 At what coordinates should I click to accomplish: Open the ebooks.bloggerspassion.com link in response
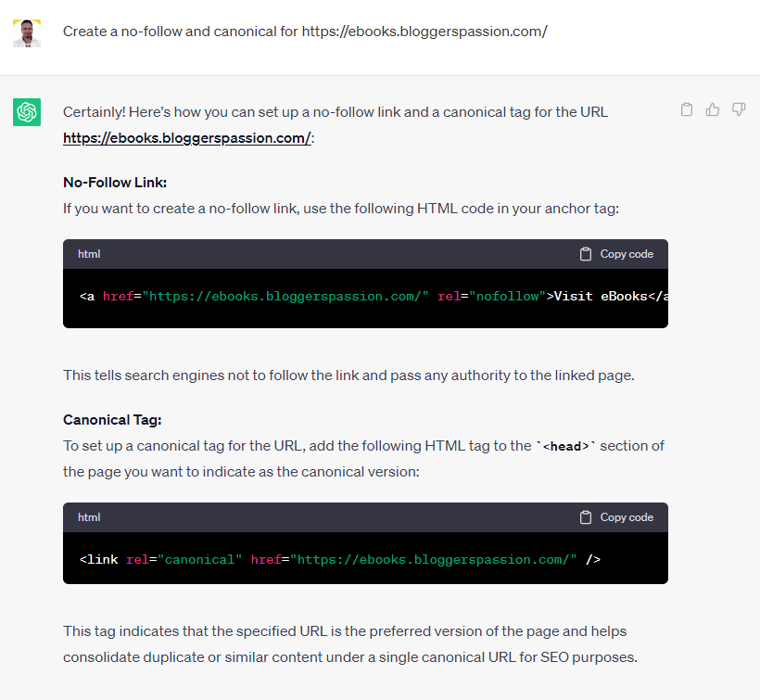pos(186,138)
